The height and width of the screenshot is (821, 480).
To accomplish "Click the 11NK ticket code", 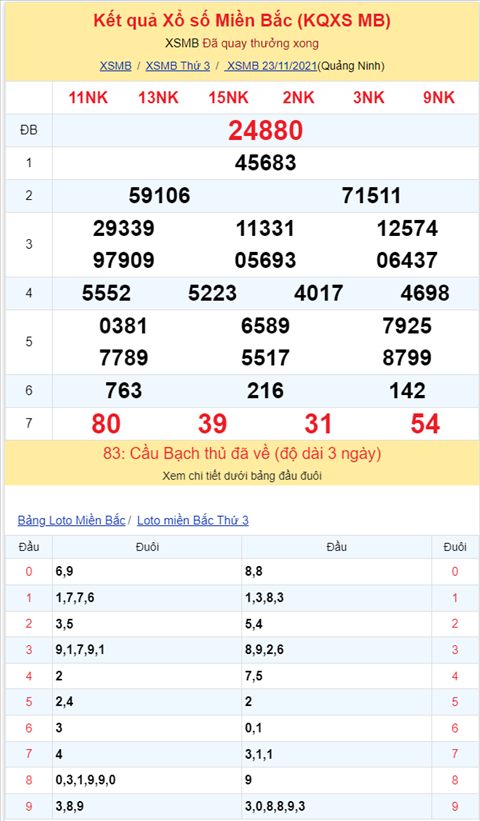I will [88, 97].
